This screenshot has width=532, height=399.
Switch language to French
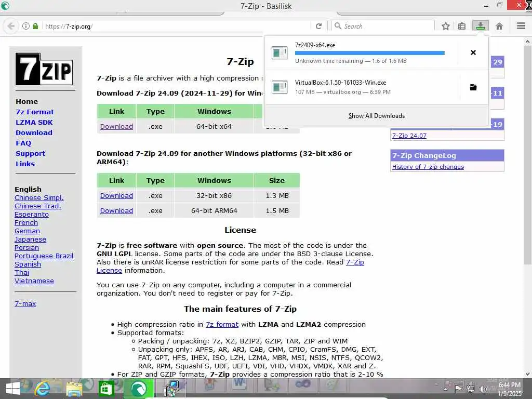click(x=26, y=223)
